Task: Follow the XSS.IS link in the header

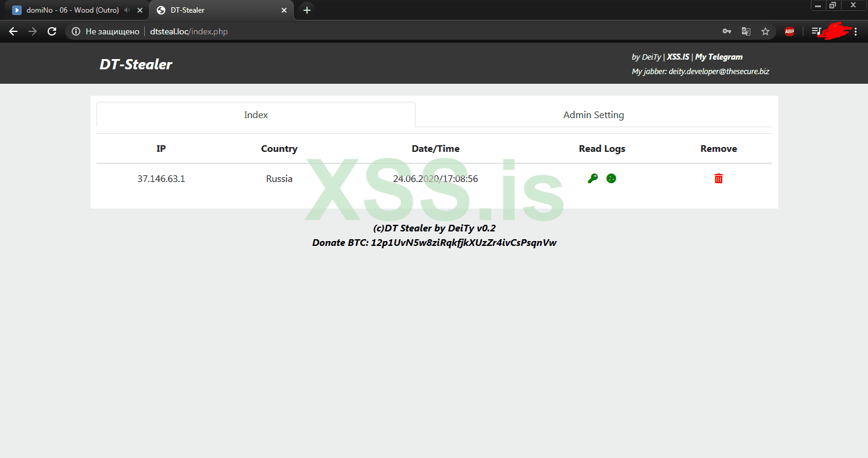Action: pos(678,57)
